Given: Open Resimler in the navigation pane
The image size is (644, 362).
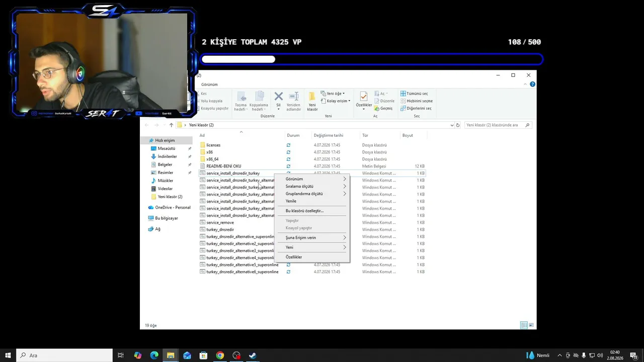Looking at the screenshot, I should (166, 173).
